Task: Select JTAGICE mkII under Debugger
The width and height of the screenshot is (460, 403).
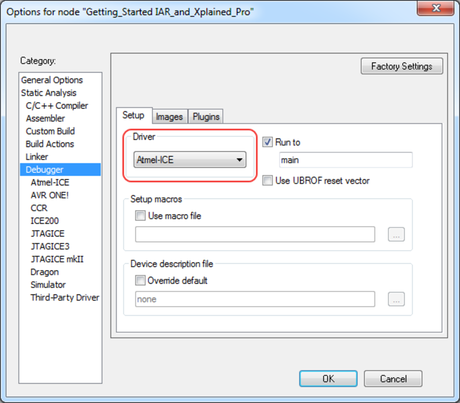Action: coord(57,259)
